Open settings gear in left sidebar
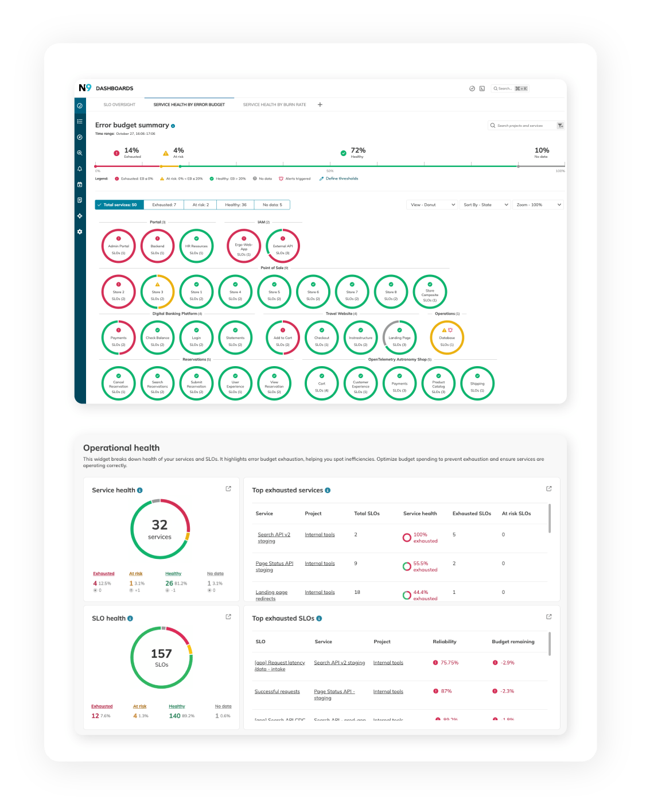Screen dimensions: 646x812 [80, 232]
